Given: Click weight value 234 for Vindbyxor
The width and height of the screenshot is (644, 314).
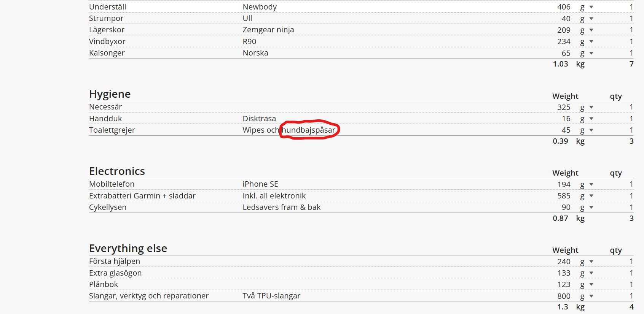Looking at the screenshot, I should point(564,41).
